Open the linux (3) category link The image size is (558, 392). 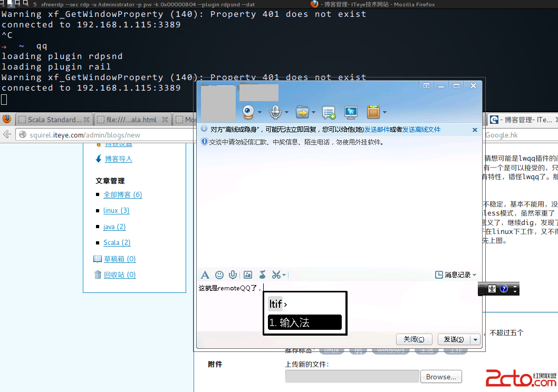click(x=117, y=210)
